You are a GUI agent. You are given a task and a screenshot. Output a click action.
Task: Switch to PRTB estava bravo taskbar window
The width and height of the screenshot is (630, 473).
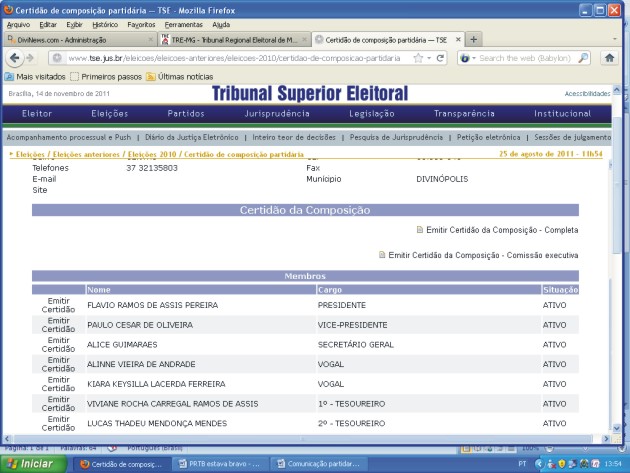219,464
